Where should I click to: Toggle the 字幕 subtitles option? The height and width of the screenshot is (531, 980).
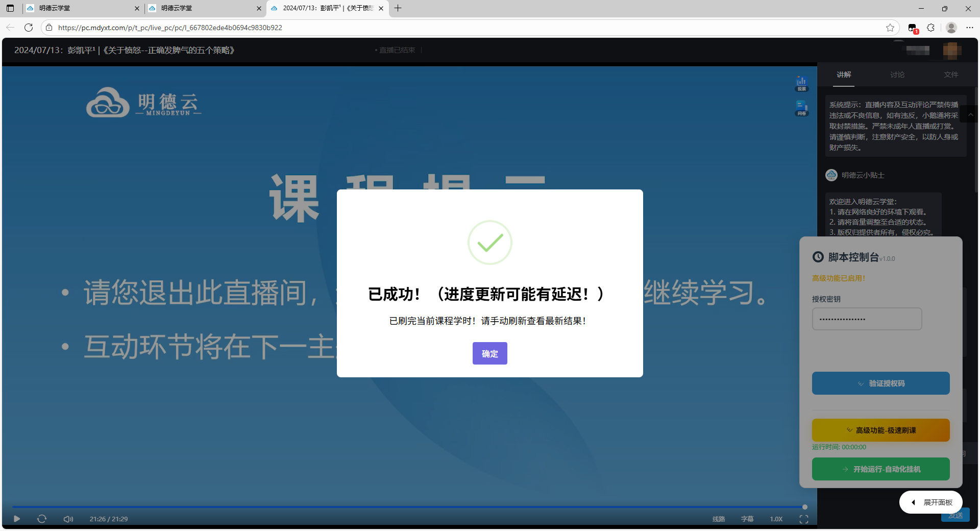(747, 519)
